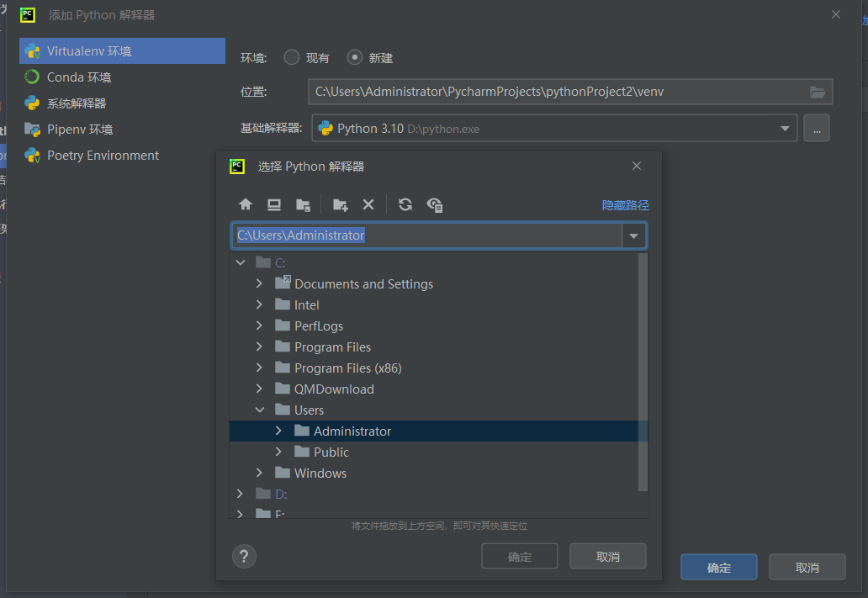Create a new folder icon
Screen dimensions: 868x598
point(341,205)
